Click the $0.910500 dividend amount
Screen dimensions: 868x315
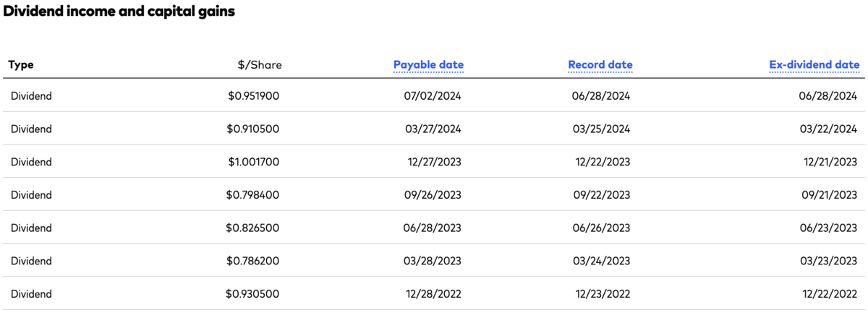coord(253,129)
